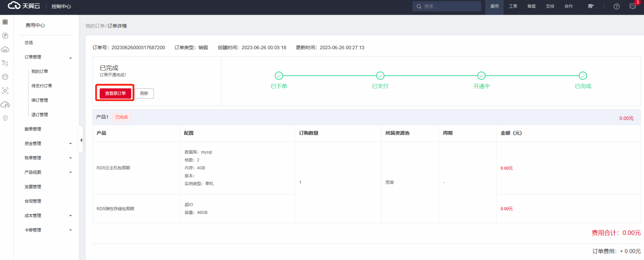Click the security shield icon in left rail
Image resolution: width=644 pixels, height=260 pixels.
click(x=5, y=118)
